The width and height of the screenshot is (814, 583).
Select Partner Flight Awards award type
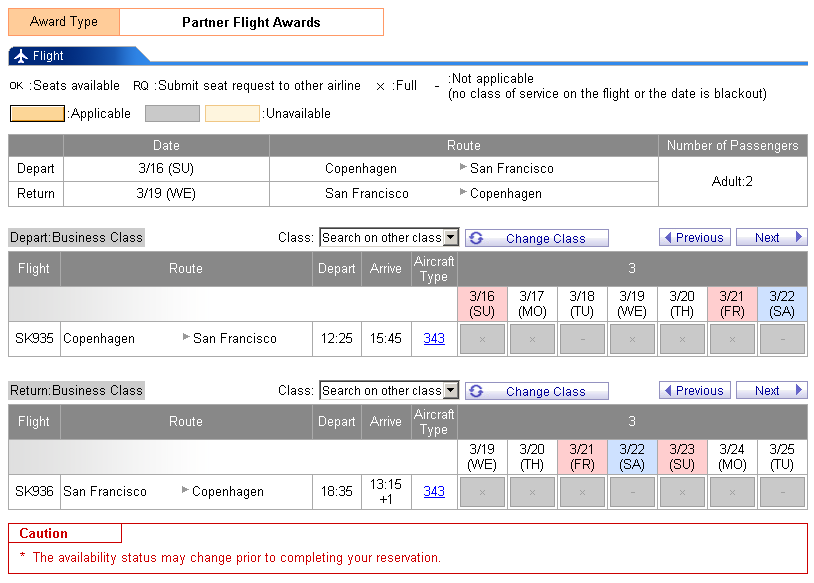(x=251, y=22)
